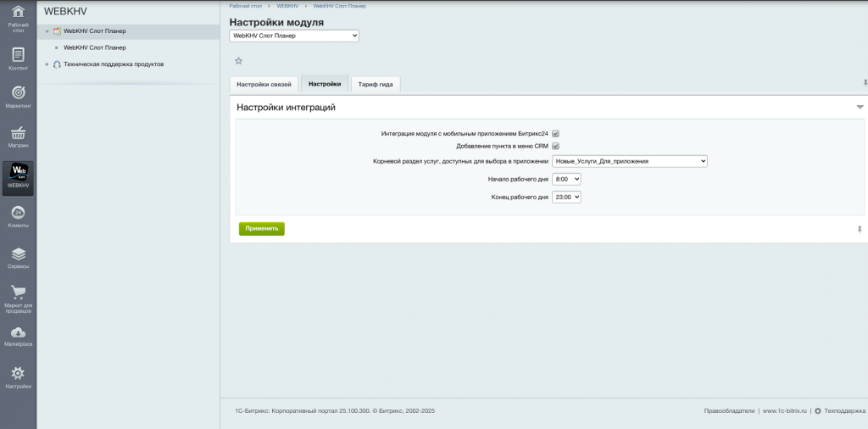
Task: Open the Клиенты sidebar icon
Action: 18,214
